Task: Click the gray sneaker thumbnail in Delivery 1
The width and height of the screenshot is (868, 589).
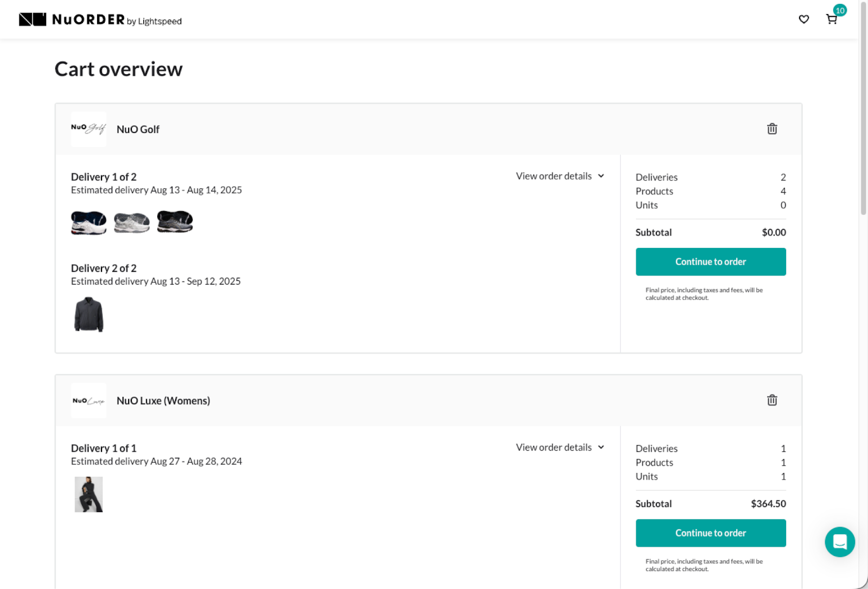Action: 175,222
